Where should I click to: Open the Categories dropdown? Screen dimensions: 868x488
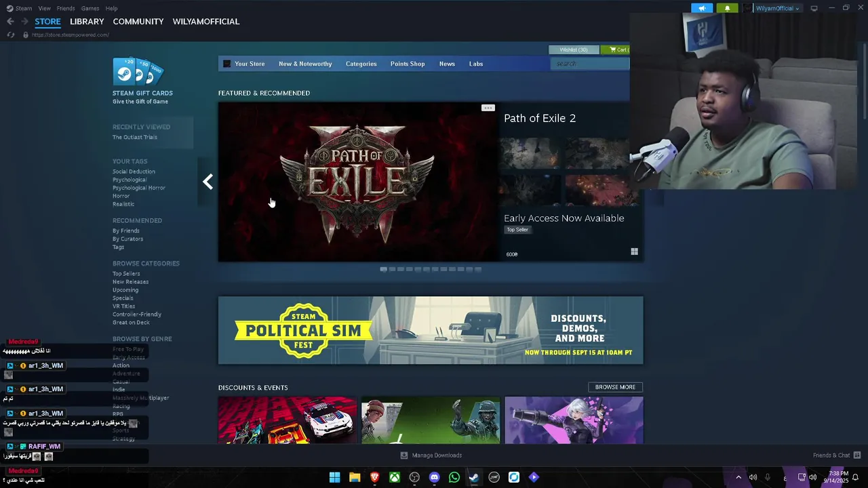(361, 64)
